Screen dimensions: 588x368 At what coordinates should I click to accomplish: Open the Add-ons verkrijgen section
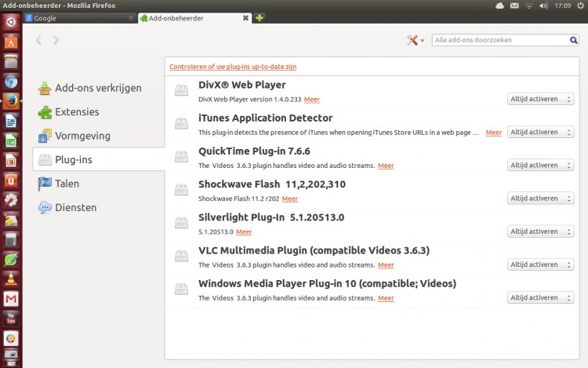pos(97,88)
